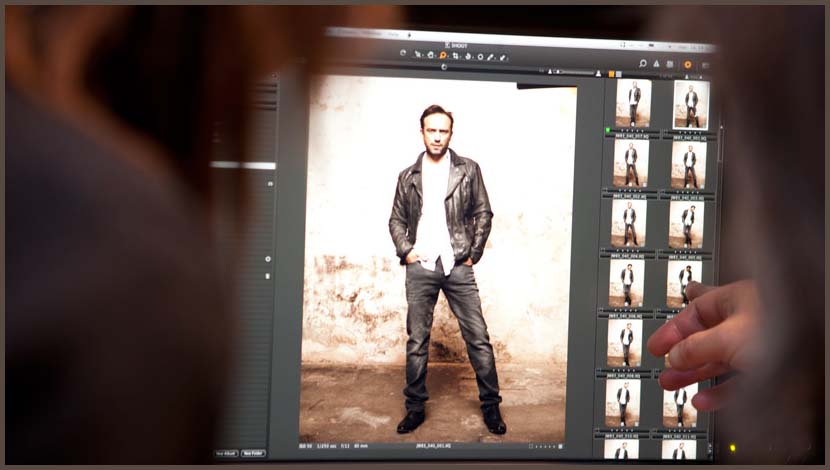This screenshot has height=470, width=830.
Task: Select the Rotate tool in the toolbar
Action: tap(467, 56)
